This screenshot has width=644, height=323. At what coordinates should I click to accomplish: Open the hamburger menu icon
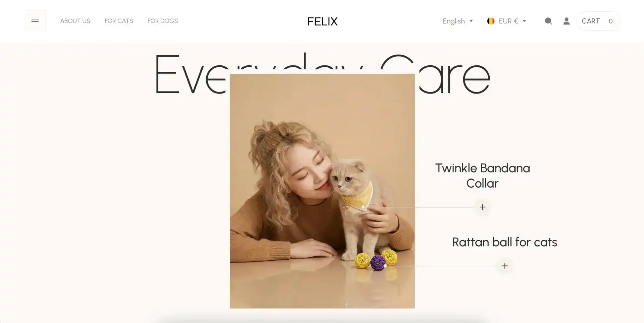point(35,21)
